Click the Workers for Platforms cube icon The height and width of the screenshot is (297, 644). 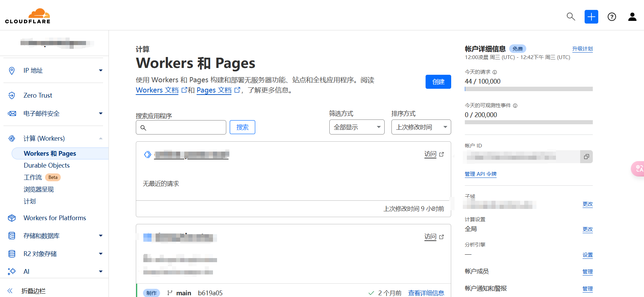tap(12, 218)
